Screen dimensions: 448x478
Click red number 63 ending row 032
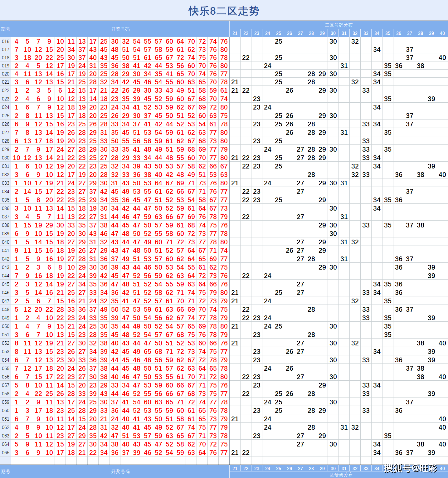(224, 175)
